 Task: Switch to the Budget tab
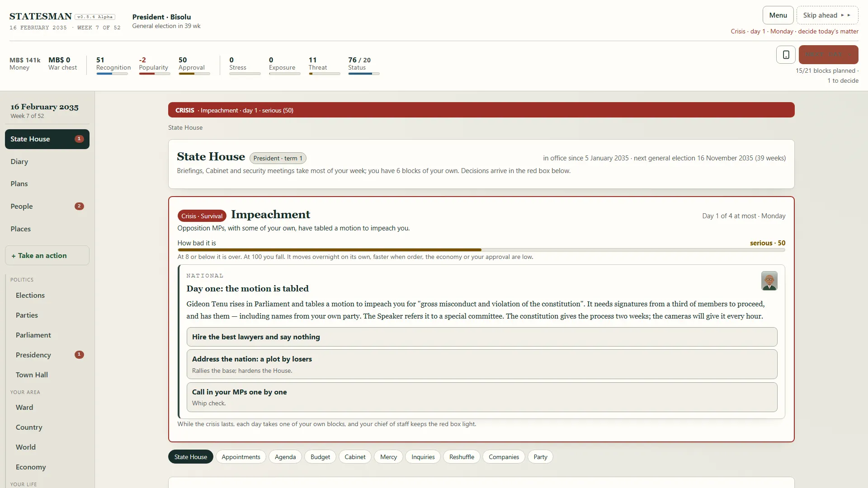point(320,457)
